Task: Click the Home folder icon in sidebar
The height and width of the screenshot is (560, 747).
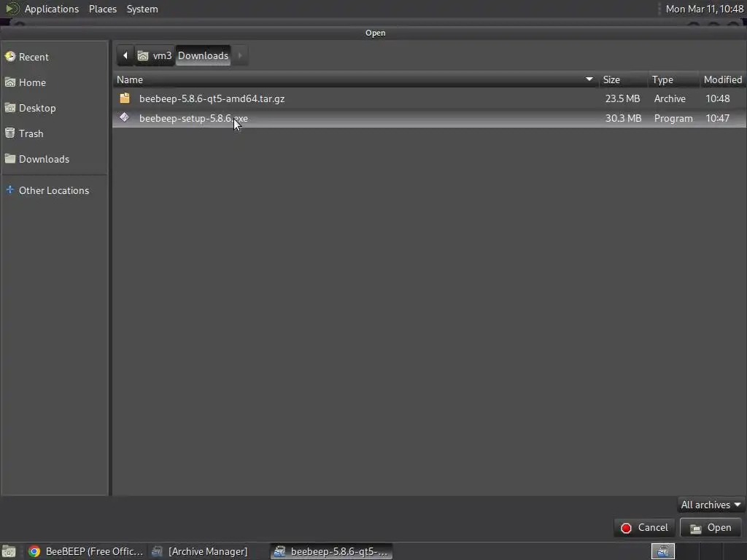Action: coord(10,82)
